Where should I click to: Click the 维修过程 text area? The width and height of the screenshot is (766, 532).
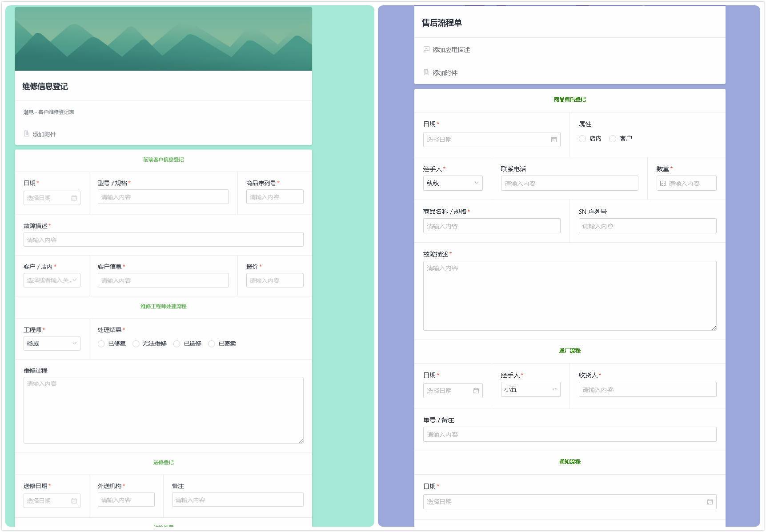tap(163, 410)
